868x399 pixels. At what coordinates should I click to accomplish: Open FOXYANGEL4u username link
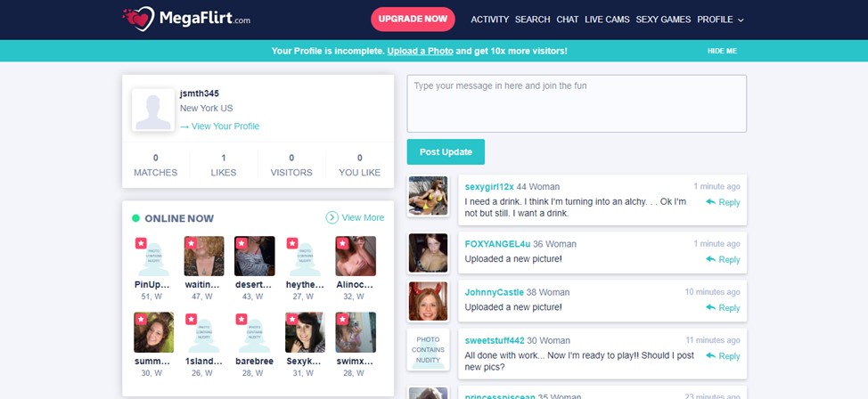point(497,243)
